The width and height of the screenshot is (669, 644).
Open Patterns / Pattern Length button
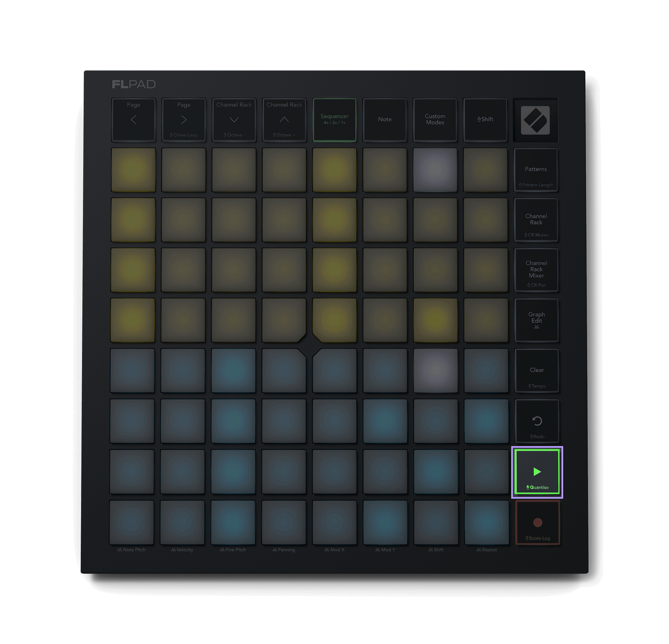point(535,170)
